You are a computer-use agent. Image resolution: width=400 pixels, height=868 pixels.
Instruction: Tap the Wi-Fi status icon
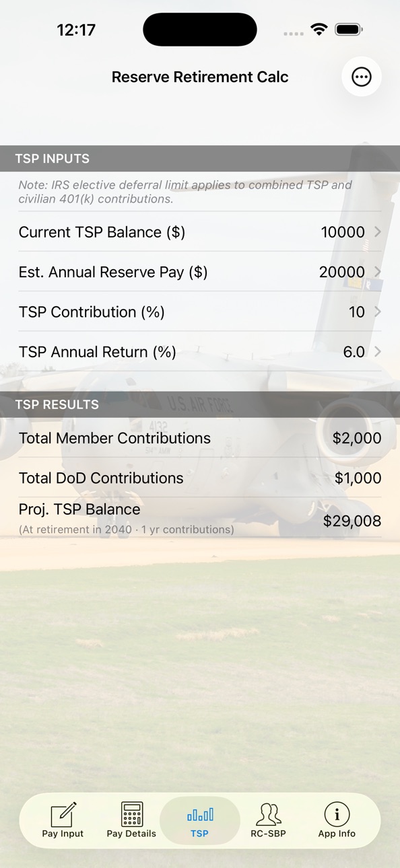click(x=319, y=30)
